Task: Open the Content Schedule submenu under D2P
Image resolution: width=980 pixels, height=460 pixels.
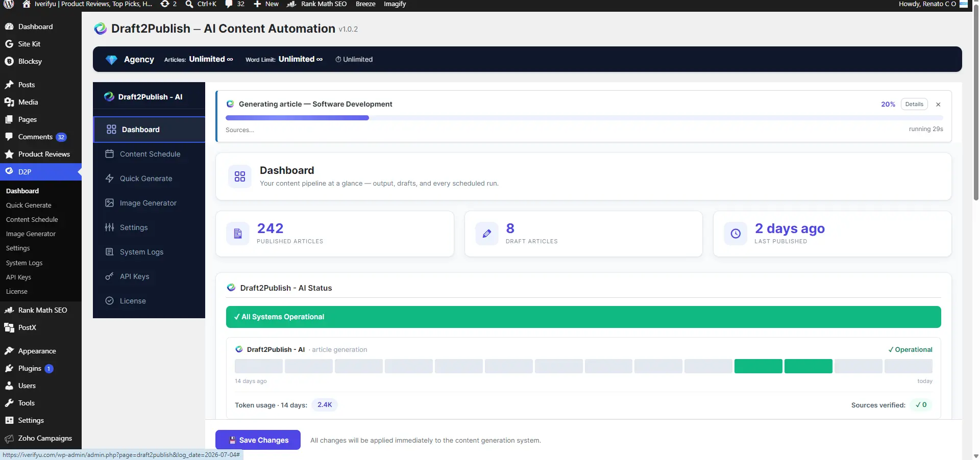Action: [32, 219]
